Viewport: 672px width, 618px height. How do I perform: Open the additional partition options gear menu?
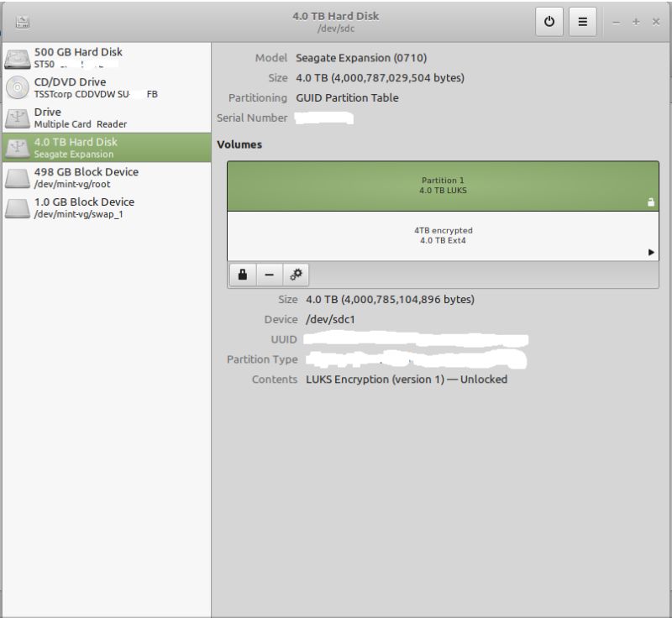point(295,274)
